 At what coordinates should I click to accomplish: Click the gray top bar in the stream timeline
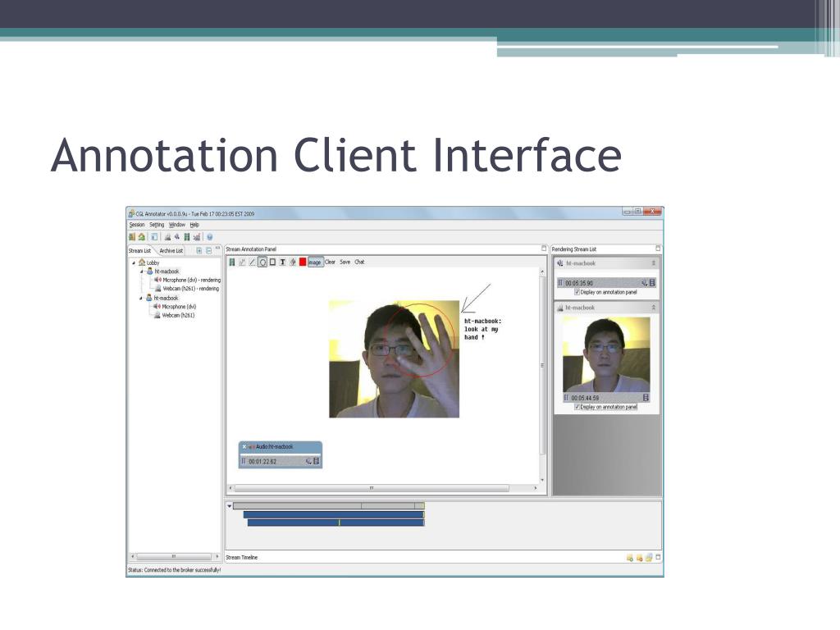click(329, 506)
